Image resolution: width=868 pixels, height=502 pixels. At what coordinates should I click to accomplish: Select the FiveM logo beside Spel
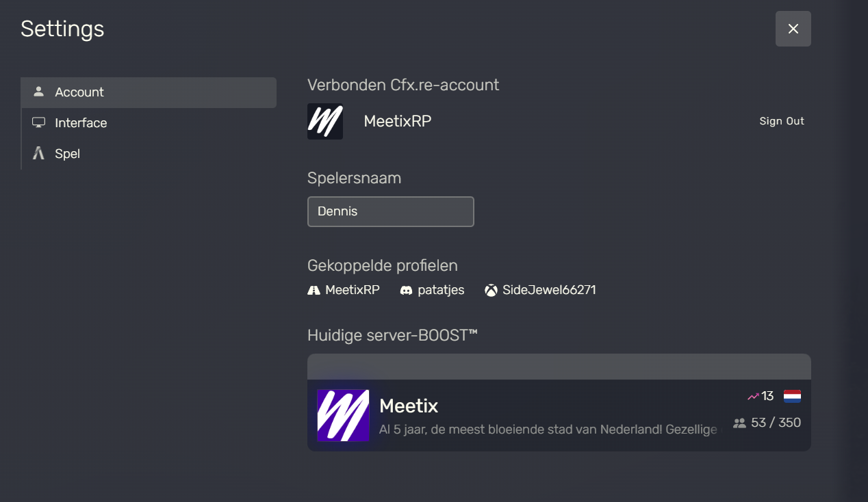coord(39,153)
